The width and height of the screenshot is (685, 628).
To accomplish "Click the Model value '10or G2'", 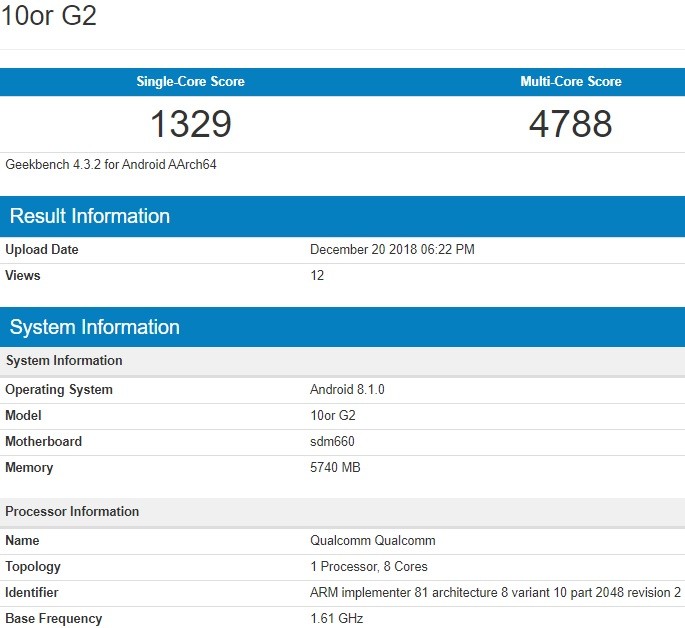I will click(x=333, y=415).
